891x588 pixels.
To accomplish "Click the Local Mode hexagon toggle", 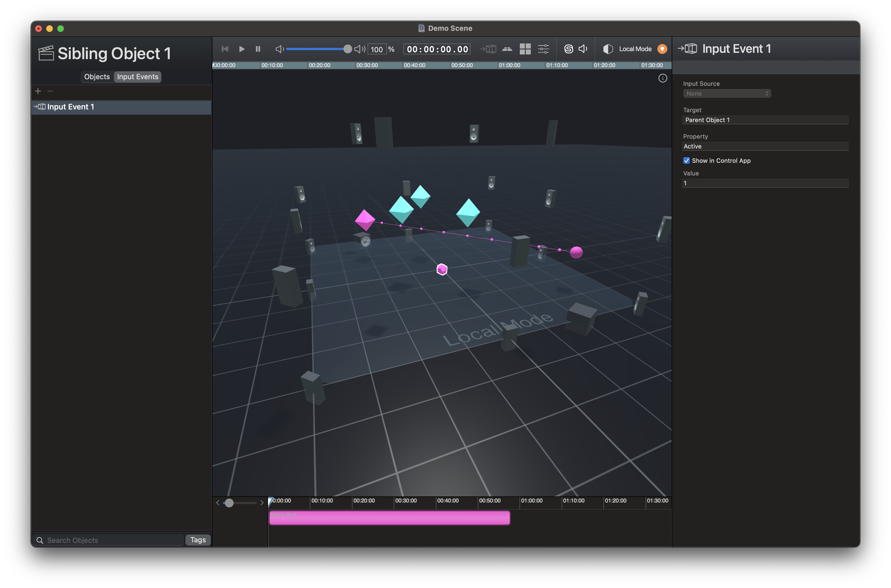I will tap(608, 49).
